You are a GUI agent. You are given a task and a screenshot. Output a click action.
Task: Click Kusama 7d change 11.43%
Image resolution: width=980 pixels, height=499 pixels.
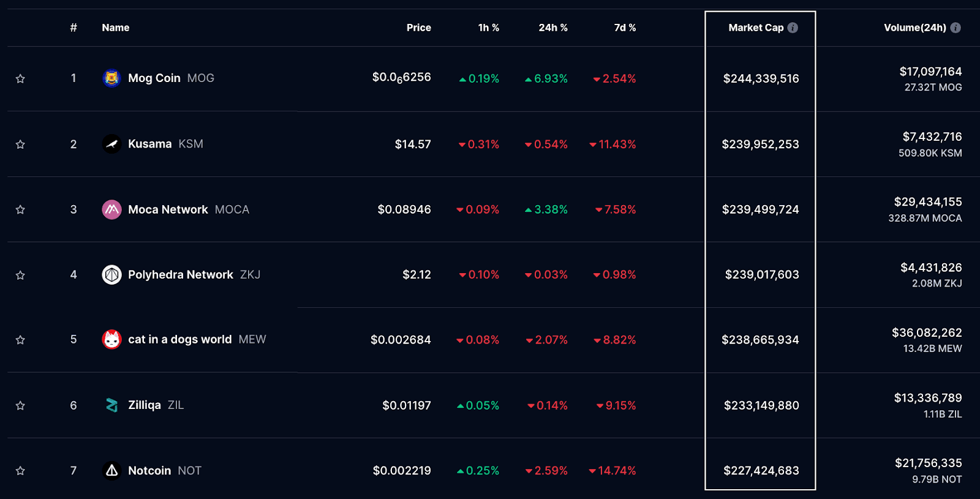pos(612,144)
